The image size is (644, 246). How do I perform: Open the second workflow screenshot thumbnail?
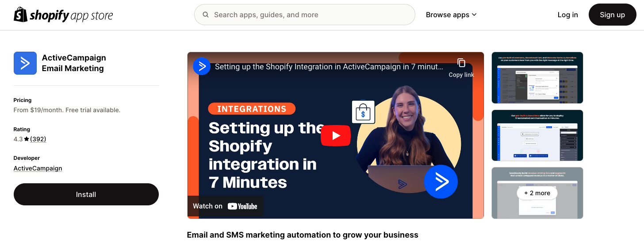[x=537, y=135]
